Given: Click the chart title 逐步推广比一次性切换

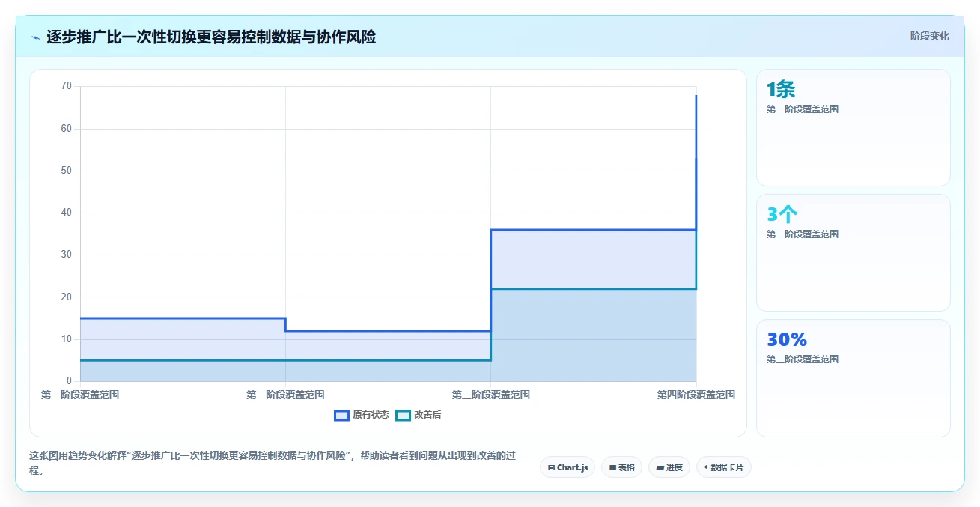Looking at the screenshot, I should coord(211,37).
